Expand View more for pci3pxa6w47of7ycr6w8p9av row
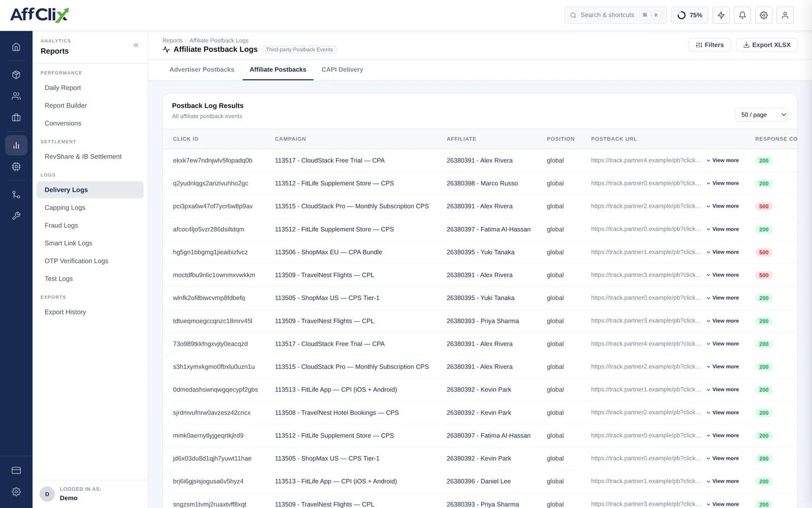812x508 pixels. click(723, 206)
